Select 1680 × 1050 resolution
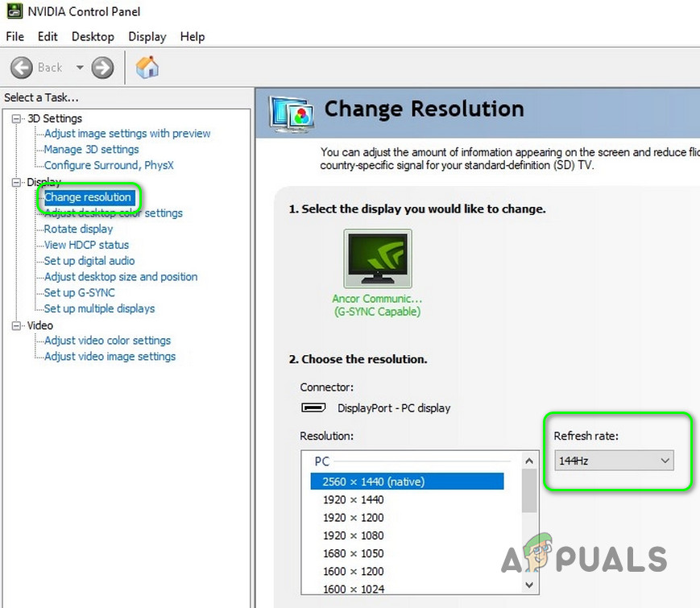This screenshot has height=608, width=700. [x=354, y=553]
